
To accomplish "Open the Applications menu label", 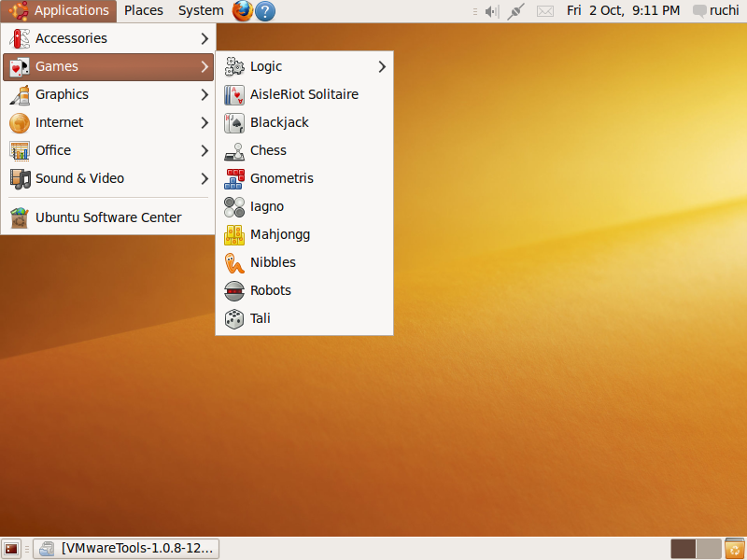I will (72, 10).
